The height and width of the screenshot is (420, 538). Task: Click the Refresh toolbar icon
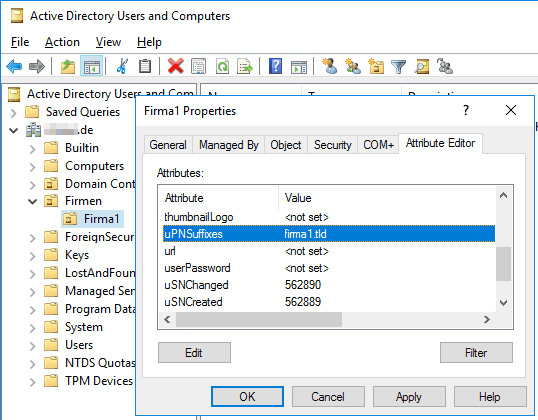pos(222,66)
